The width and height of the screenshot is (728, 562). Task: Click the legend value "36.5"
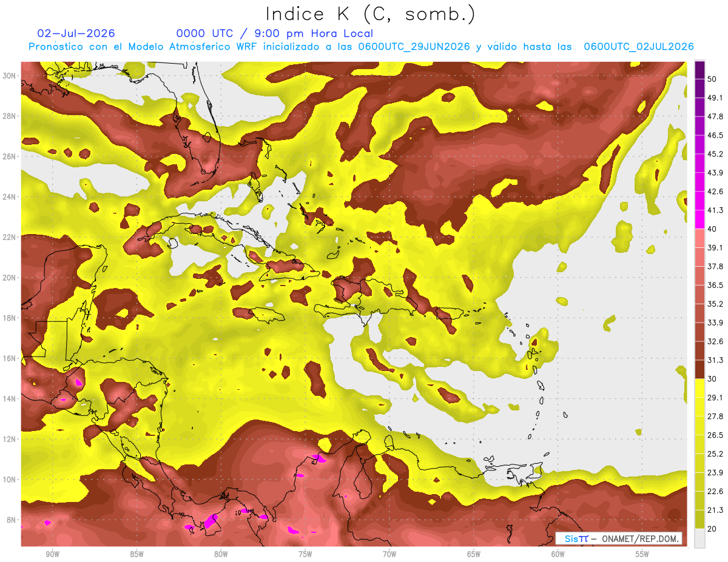[715, 285]
